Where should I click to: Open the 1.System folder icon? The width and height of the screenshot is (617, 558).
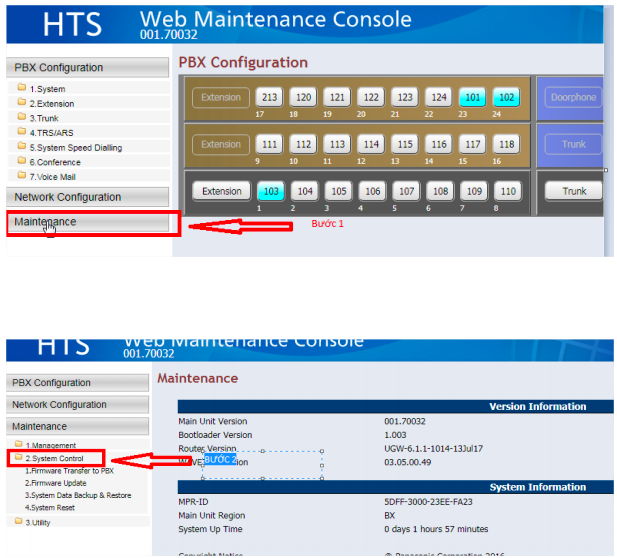[22, 87]
